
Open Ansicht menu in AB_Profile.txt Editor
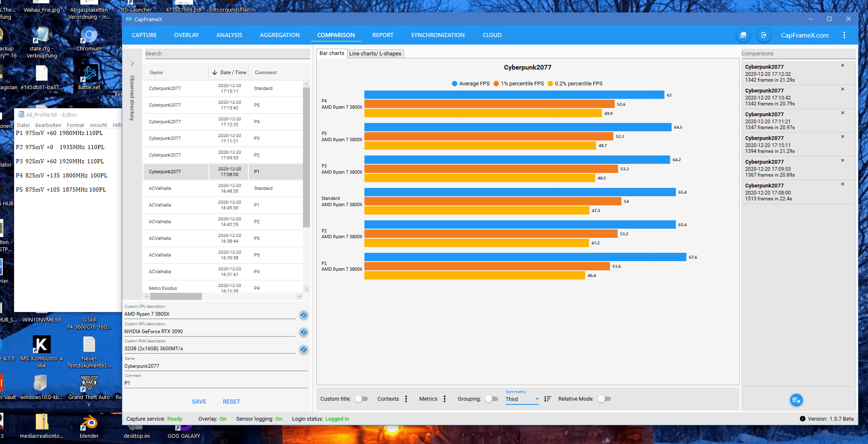[x=98, y=125]
